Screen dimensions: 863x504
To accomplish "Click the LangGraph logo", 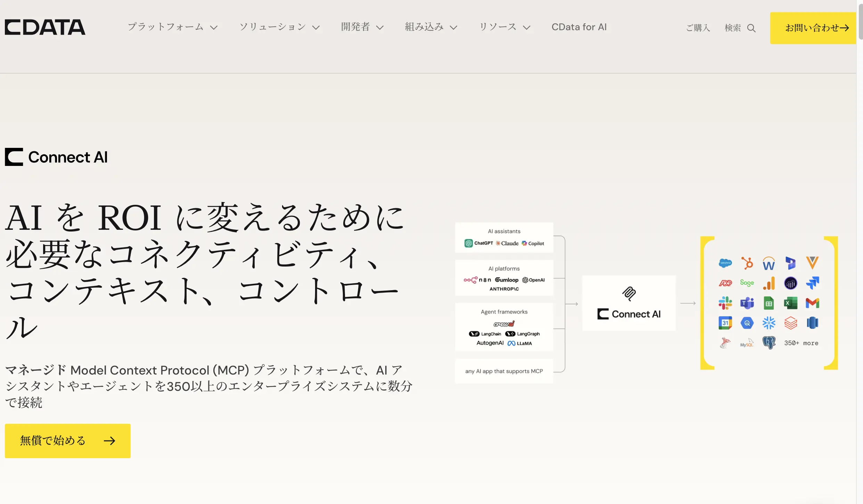I will click(x=522, y=334).
